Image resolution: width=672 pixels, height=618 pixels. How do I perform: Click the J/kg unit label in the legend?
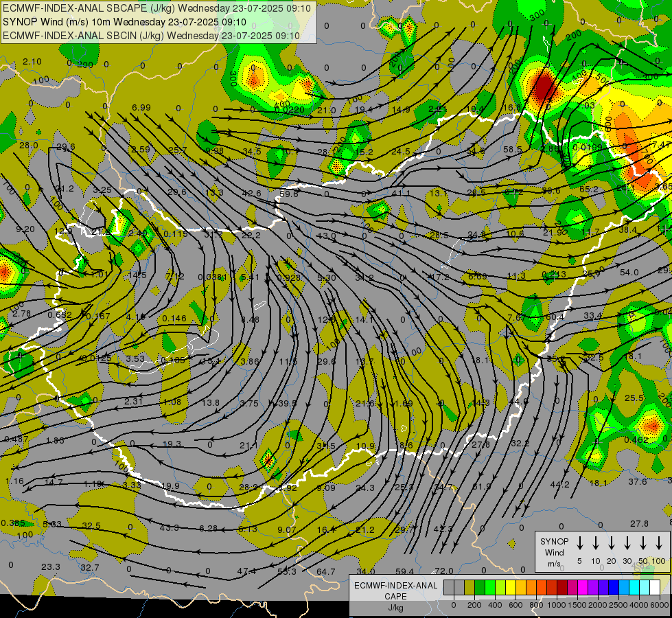coord(395,608)
